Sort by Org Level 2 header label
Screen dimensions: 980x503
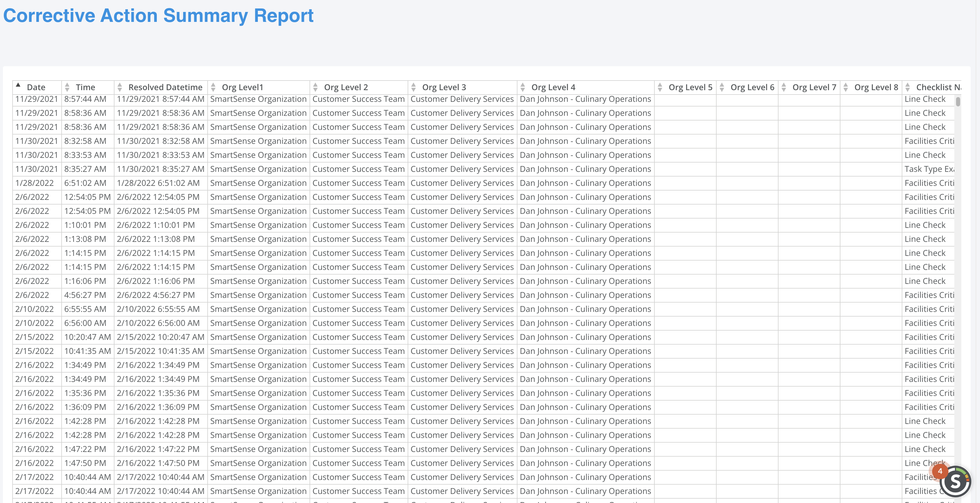pos(346,88)
